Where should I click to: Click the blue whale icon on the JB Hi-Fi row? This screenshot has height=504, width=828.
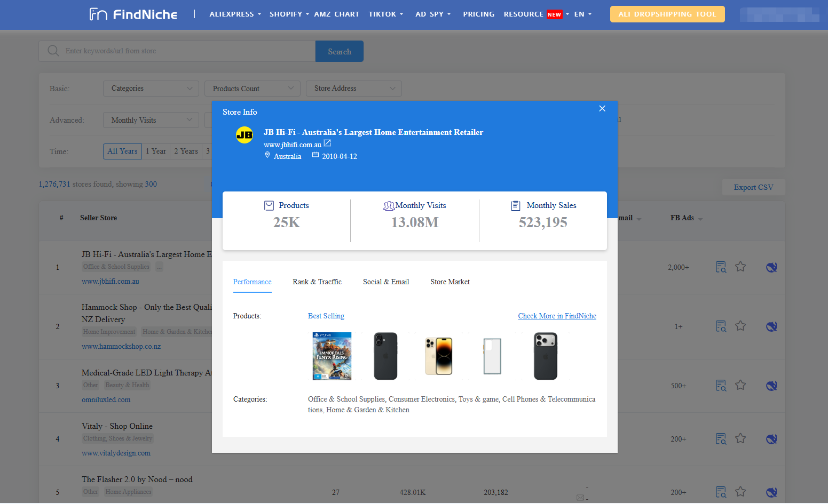click(x=771, y=267)
